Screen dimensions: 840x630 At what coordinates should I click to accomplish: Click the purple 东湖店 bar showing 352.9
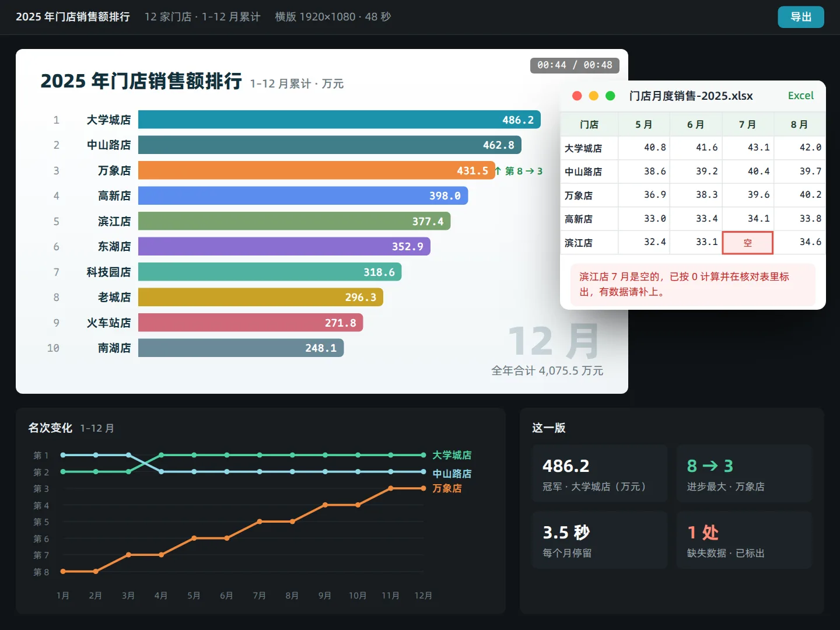[x=284, y=246]
